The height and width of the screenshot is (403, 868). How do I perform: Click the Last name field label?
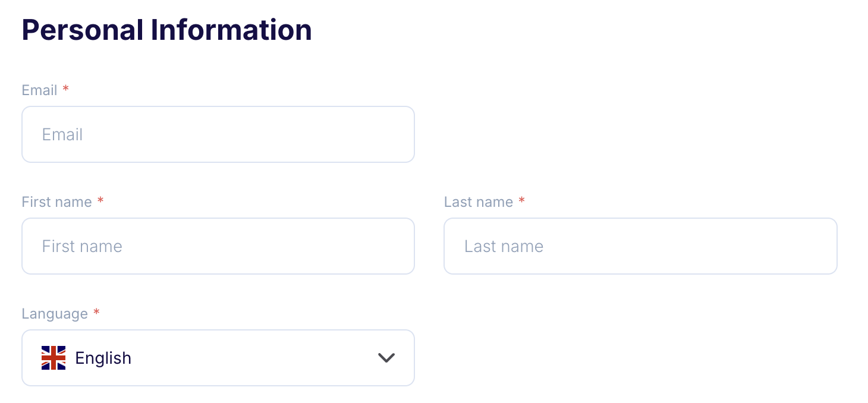point(478,202)
